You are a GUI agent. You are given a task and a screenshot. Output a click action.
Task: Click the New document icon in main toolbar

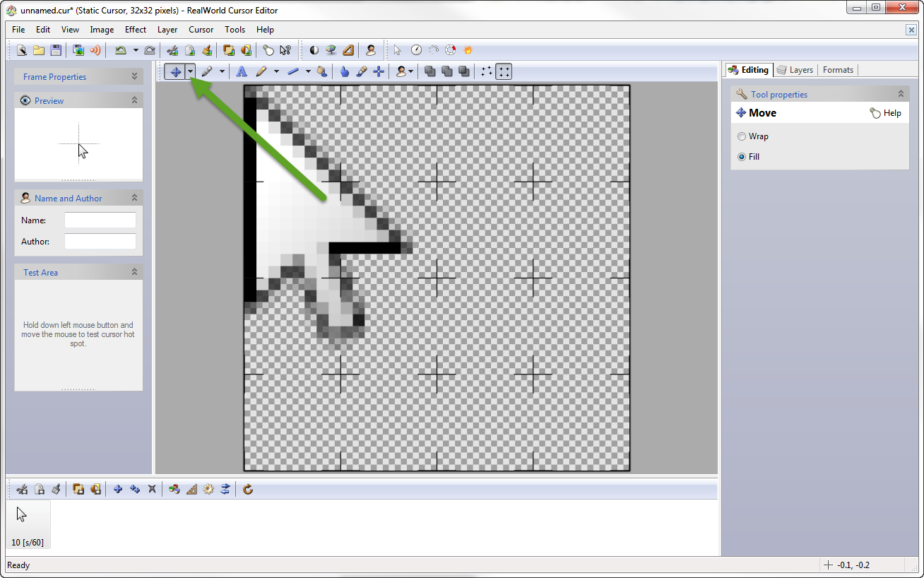pos(22,50)
